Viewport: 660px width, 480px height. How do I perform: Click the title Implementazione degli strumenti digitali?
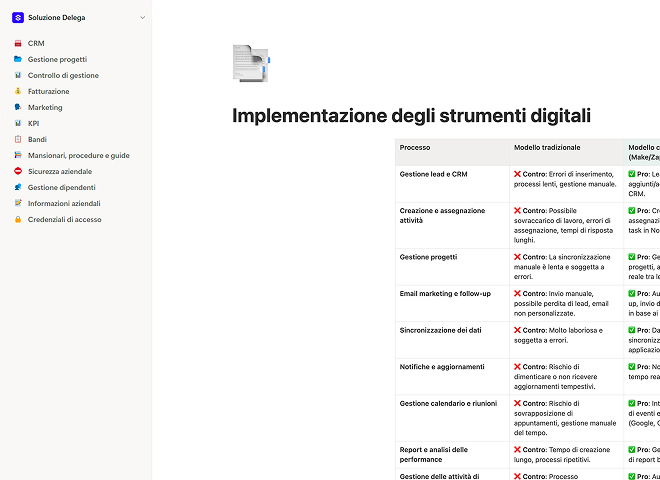click(411, 115)
